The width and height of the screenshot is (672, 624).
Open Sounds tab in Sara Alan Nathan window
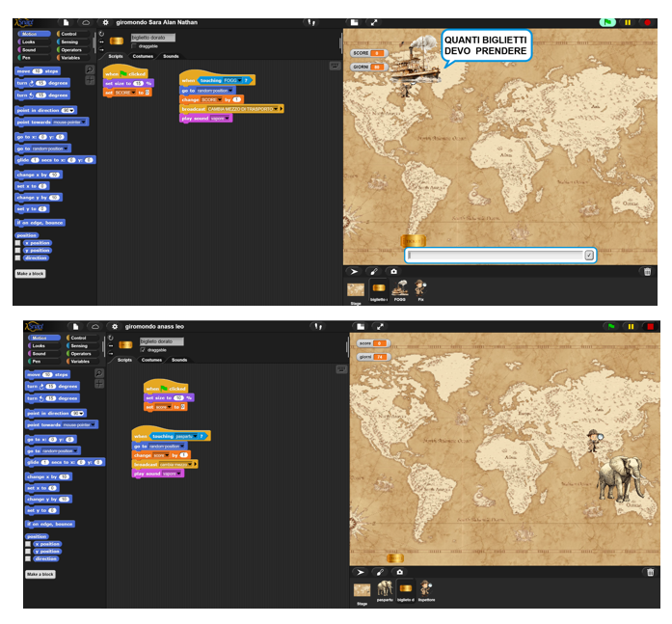(171, 56)
